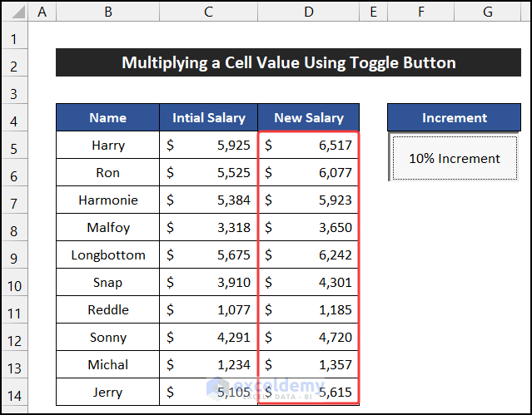
Task: Toggle the 10% Increment button
Action: pos(454,158)
